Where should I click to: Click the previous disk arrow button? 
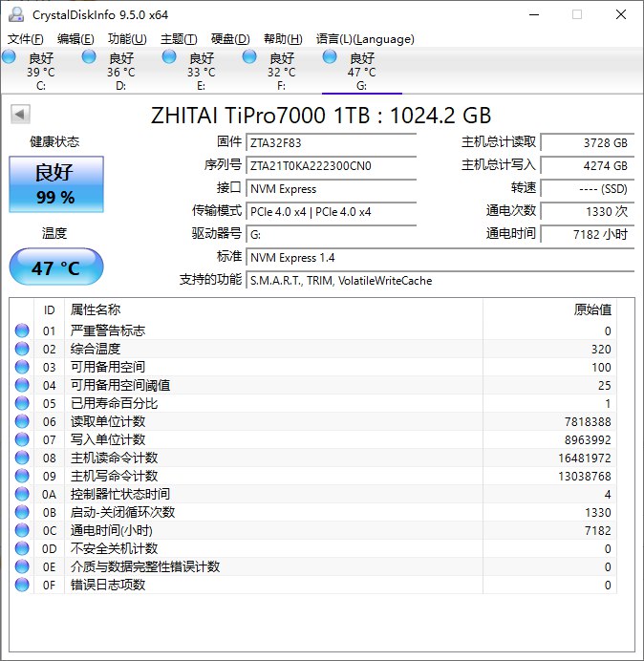[20, 115]
